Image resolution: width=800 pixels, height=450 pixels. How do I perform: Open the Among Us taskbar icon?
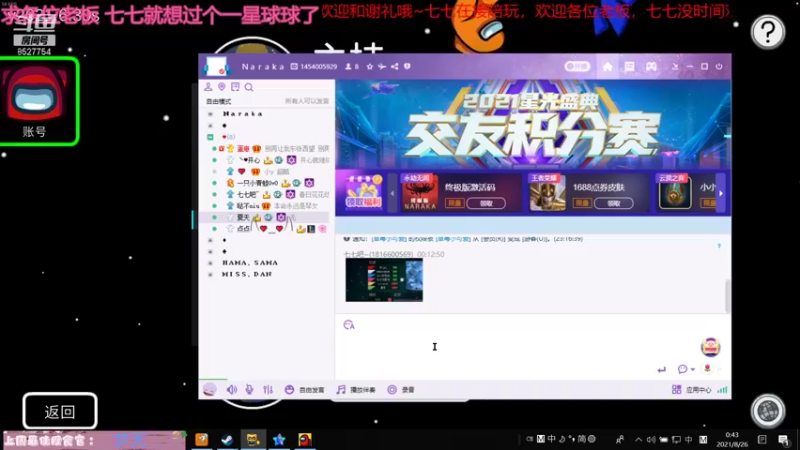tap(305, 439)
